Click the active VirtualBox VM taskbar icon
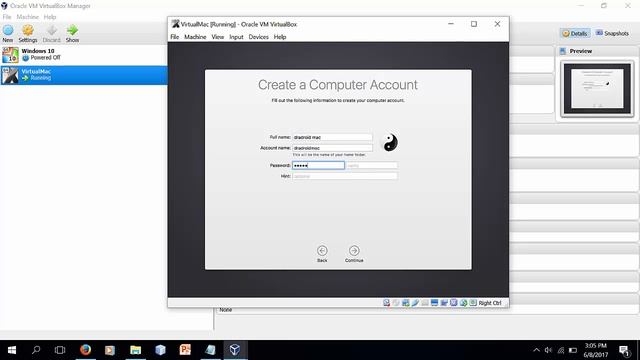The height and width of the screenshot is (360, 640). (x=235, y=350)
